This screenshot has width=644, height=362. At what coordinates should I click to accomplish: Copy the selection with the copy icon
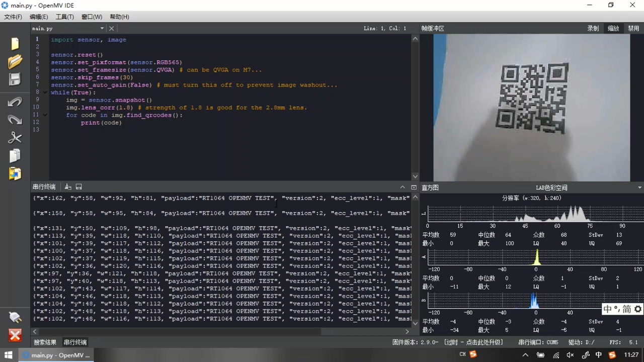coord(15,155)
